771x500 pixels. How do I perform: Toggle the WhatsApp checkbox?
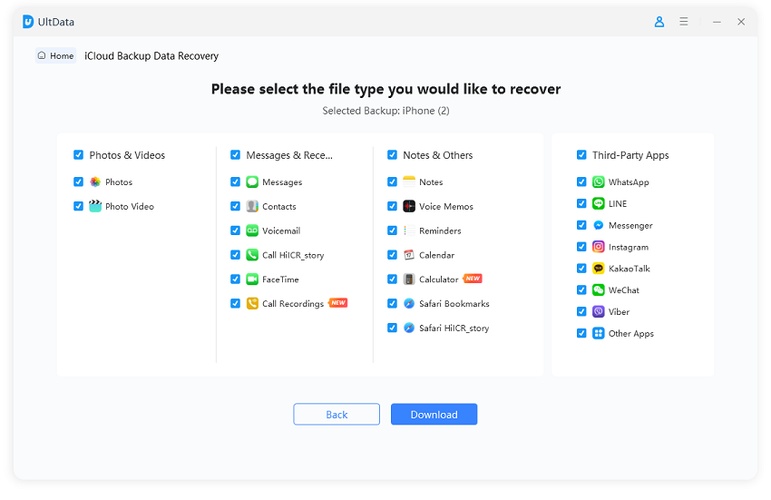point(581,182)
